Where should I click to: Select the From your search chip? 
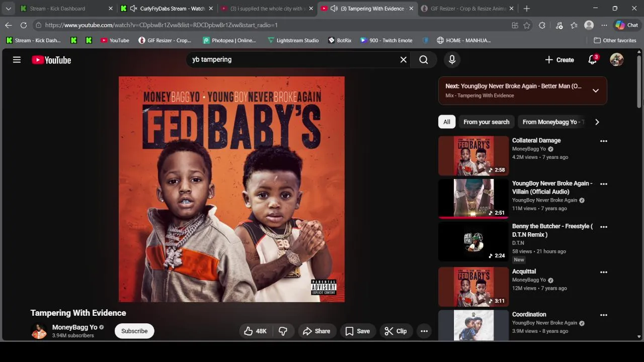(x=487, y=122)
